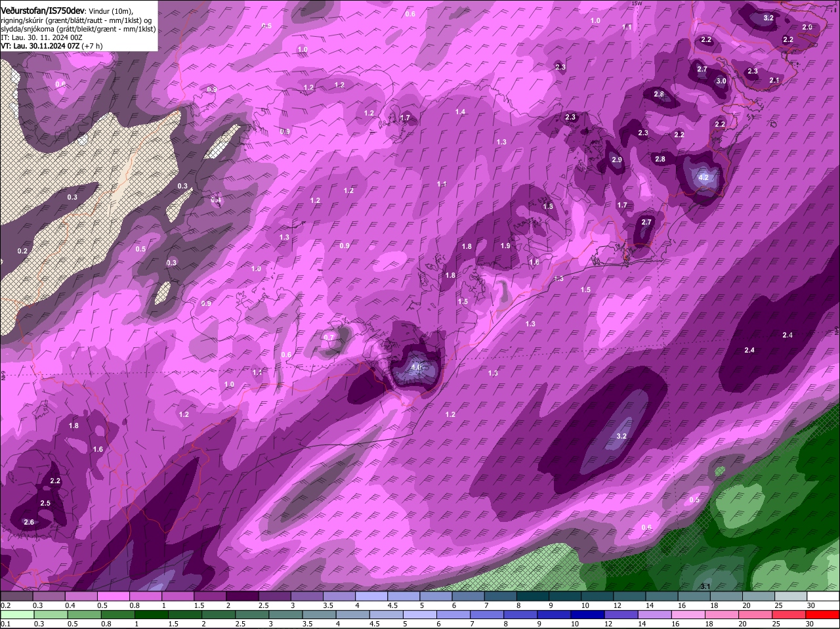
Task: Click the 1.9 value on the map
Action: [x=505, y=246]
